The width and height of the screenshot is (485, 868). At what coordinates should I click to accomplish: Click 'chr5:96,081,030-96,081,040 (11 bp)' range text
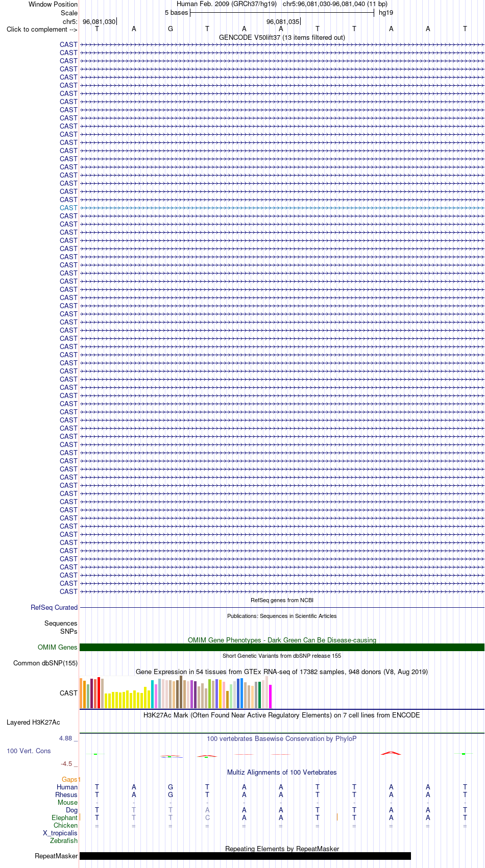pos(335,4)
